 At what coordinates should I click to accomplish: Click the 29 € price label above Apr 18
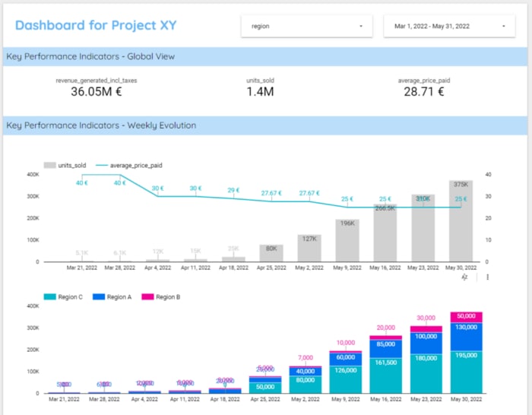tap(233, 190)
